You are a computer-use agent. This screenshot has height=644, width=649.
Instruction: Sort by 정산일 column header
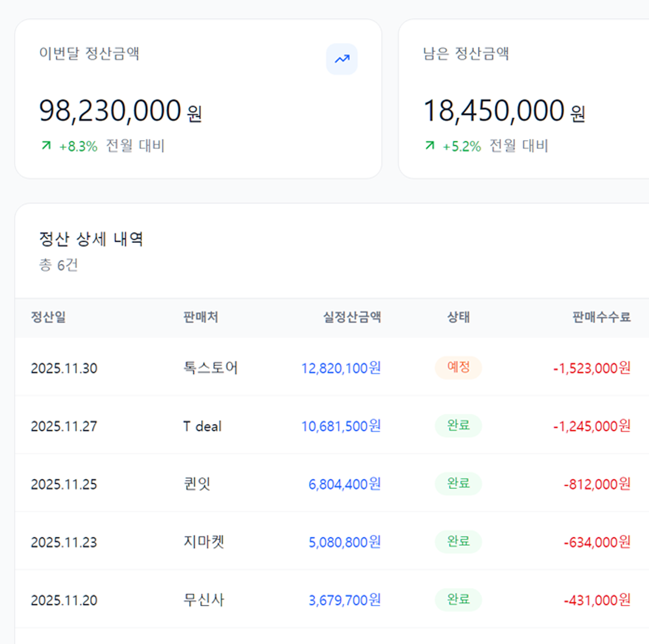[x=48, y=317]
